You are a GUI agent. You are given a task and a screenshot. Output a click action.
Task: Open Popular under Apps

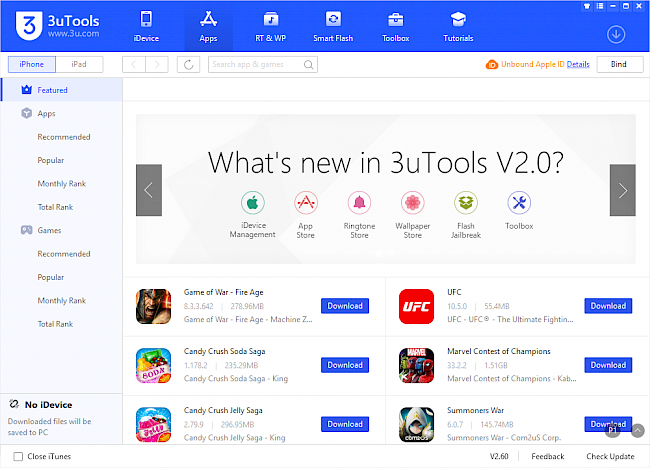click(x=51, y=160)
